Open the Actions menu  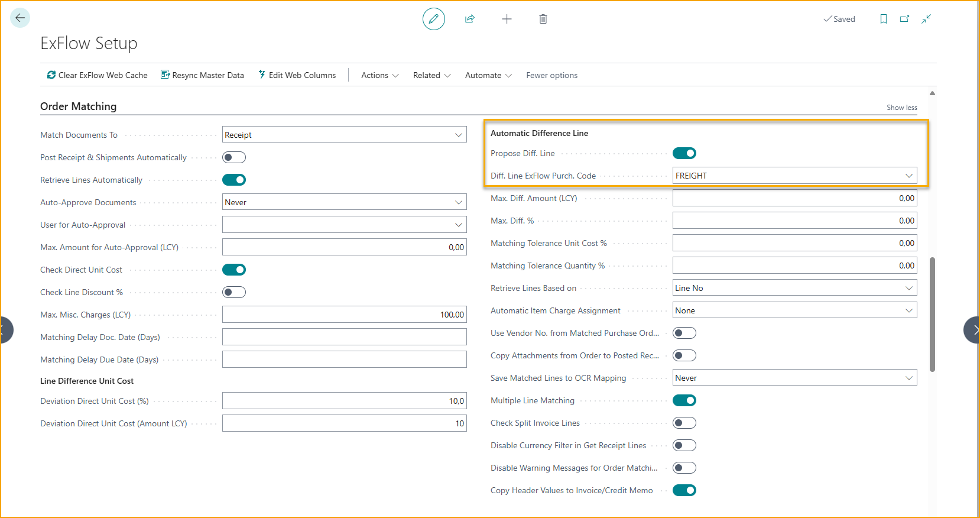[379, 75]
